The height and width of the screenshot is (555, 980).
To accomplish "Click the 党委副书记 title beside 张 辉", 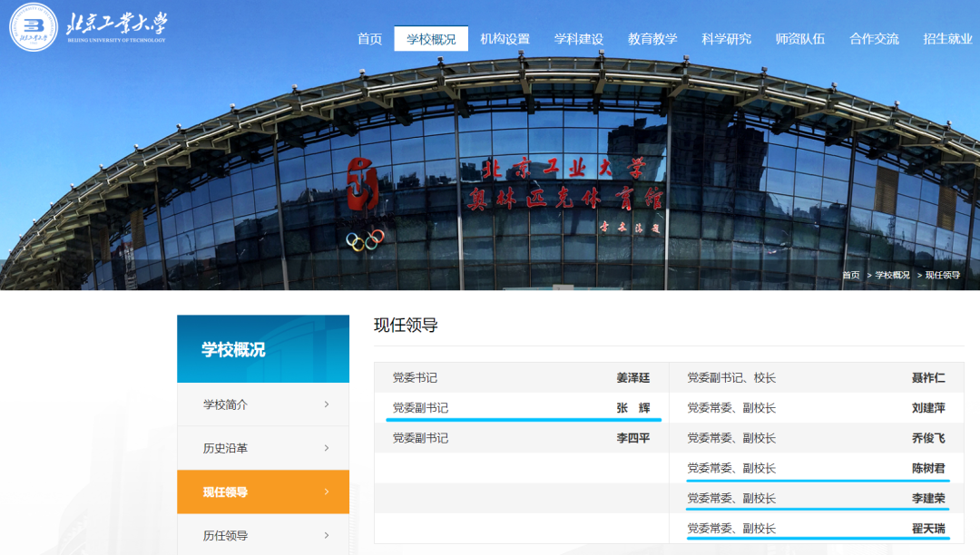I will coord(420,408).
